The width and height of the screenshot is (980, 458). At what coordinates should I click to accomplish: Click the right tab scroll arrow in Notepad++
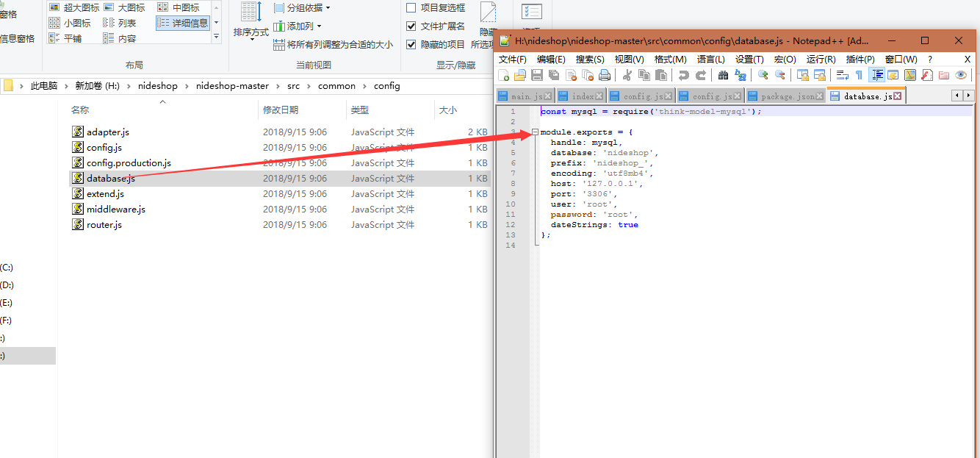(968, 96)
